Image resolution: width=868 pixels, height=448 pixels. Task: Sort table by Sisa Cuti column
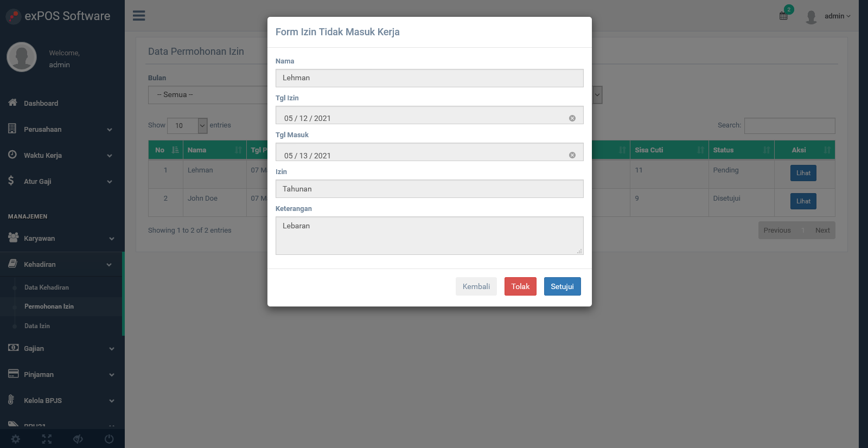pyautogui.click(x=669, y=150)
